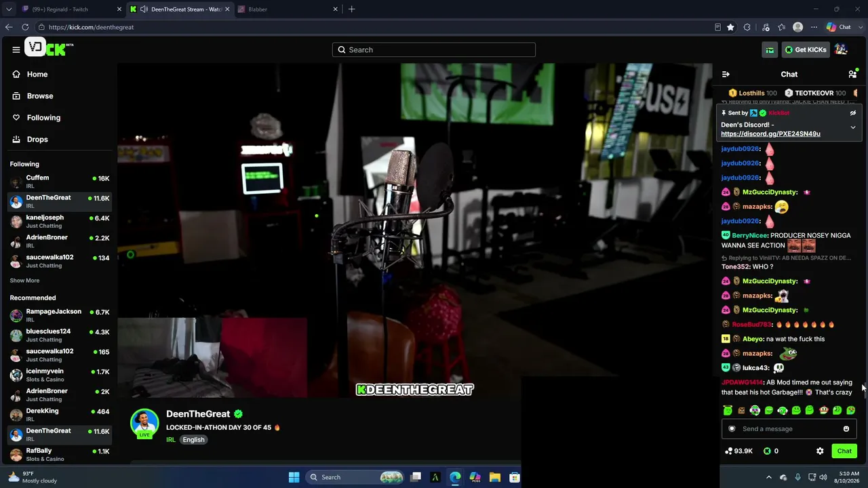This screenshot has height=488, width=868.
Task: Select the DeenTheGreat Stream tab
Action: coord(179,9)
